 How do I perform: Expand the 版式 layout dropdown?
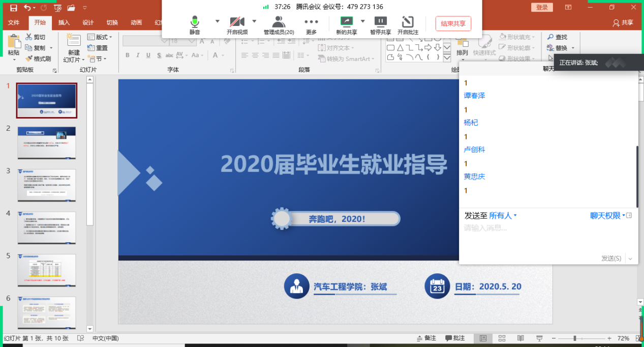[100, 37]
